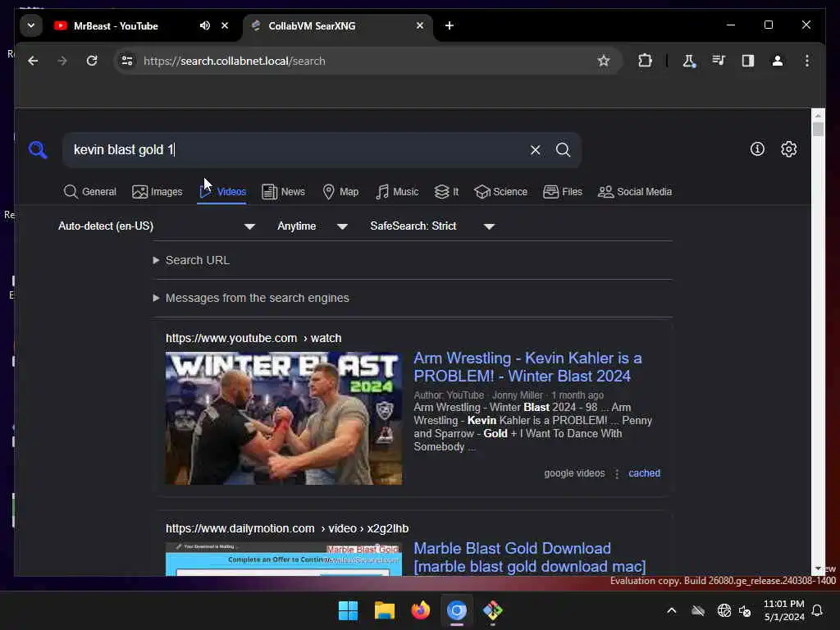Open the Anytime time range dropdown
Viewport: 840px width, 630px height.
pos(313,226)
